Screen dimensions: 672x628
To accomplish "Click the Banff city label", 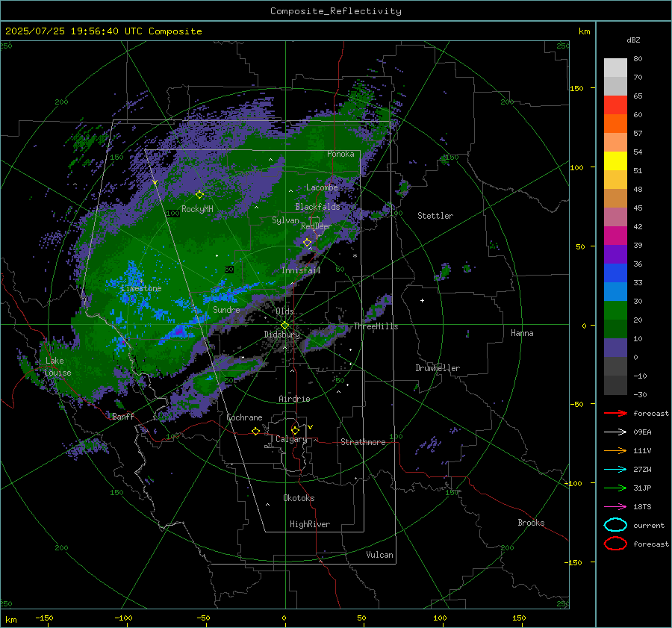I will [123, 416].
